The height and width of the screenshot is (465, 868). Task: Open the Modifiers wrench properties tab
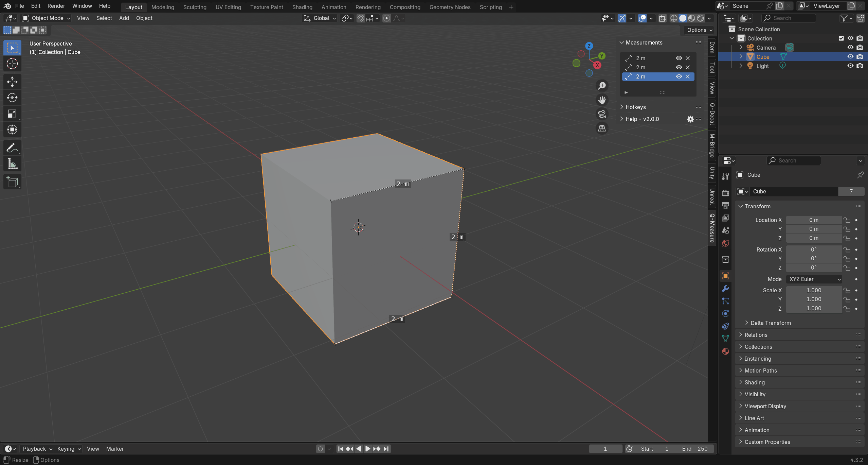725,288
